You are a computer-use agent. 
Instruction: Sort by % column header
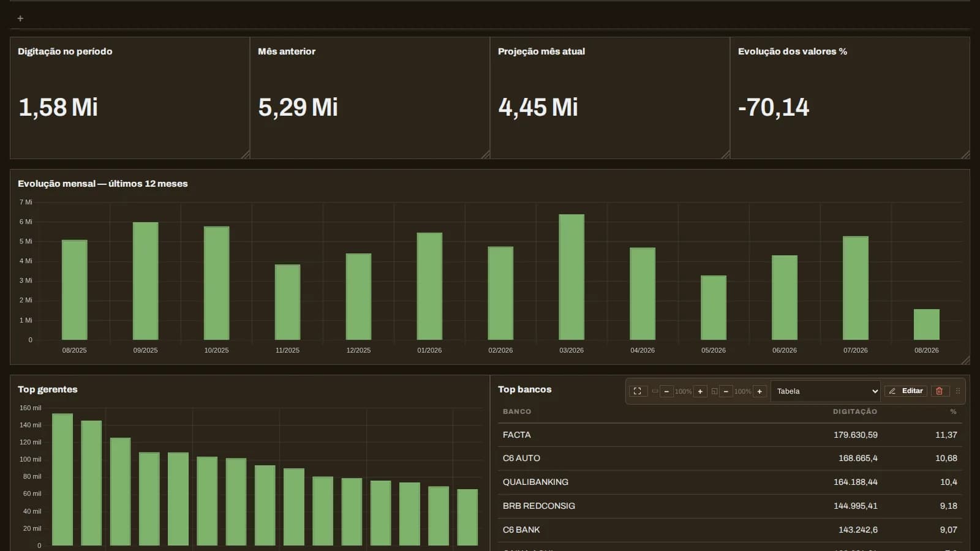[x=953, y=411]
